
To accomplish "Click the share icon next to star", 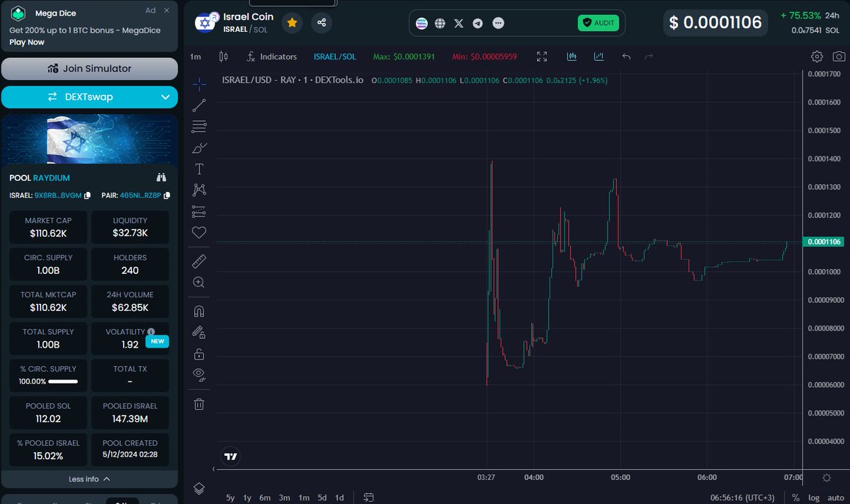I will pyautogui.click(x=322, y=23).
